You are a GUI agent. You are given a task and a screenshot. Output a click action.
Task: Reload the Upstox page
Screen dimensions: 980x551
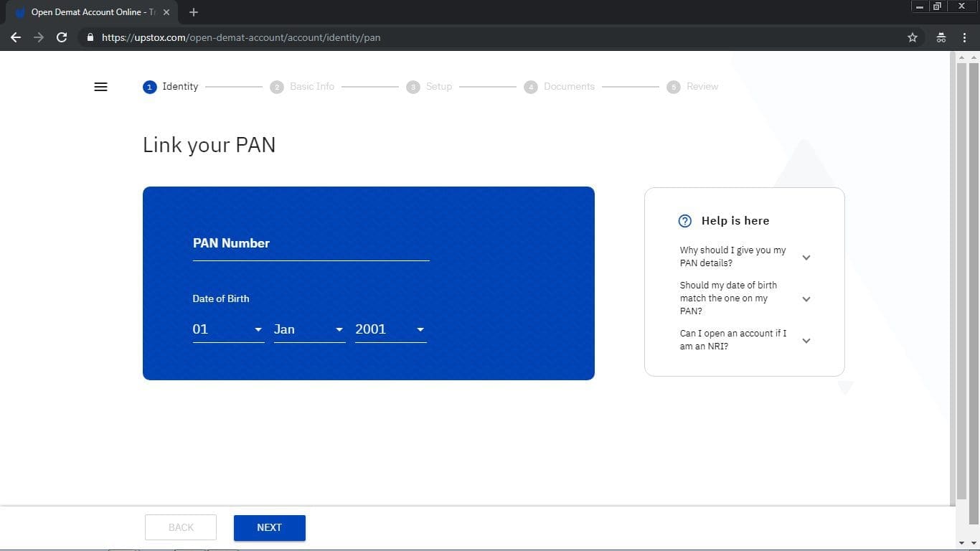coord(62,37)
